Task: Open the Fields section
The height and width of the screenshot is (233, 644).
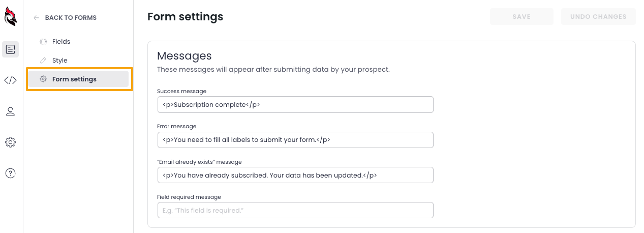Action: pos(61,42)
